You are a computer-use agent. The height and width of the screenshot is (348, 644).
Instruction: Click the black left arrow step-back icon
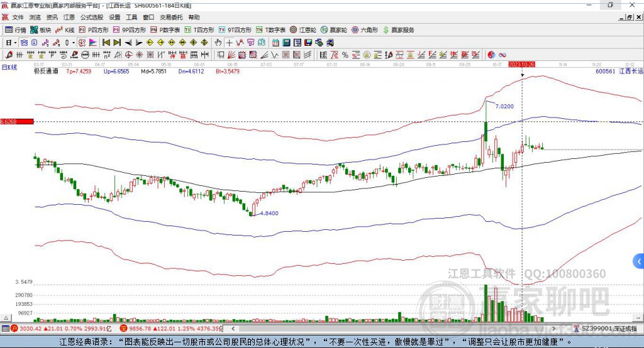click(128, 43)
